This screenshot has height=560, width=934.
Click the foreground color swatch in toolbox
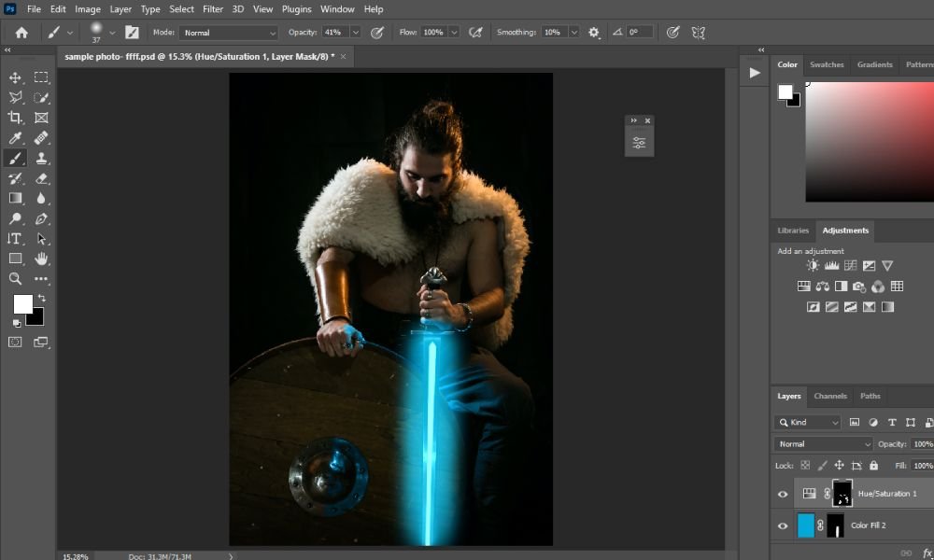(22, 304)
